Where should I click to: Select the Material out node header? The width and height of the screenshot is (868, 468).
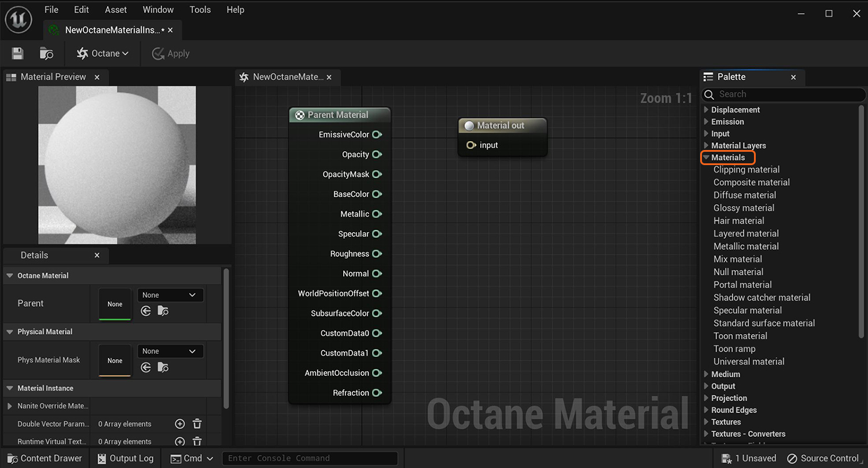[502, 125]
